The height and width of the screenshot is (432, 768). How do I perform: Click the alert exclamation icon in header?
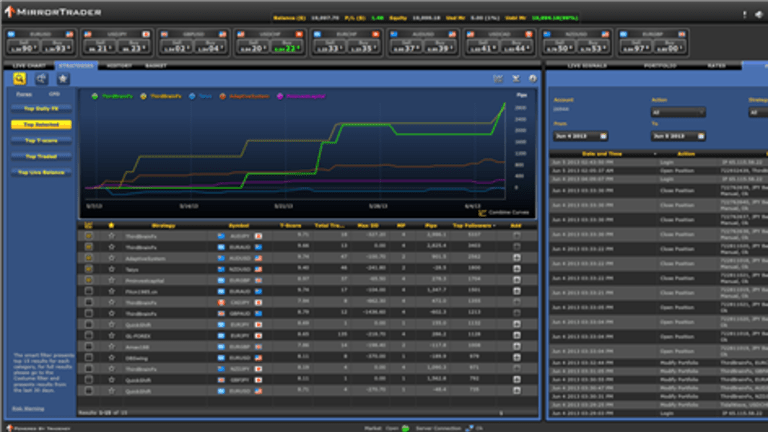click(744, 15)
